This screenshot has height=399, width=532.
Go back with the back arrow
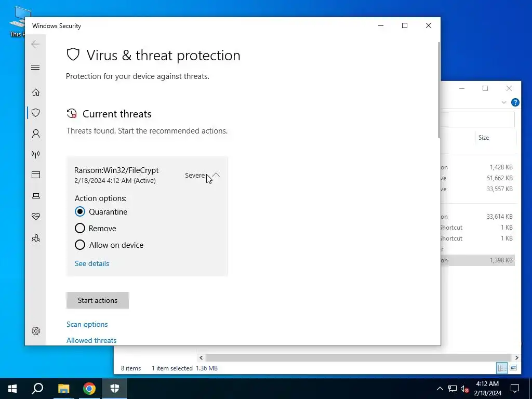click(35, 44)
